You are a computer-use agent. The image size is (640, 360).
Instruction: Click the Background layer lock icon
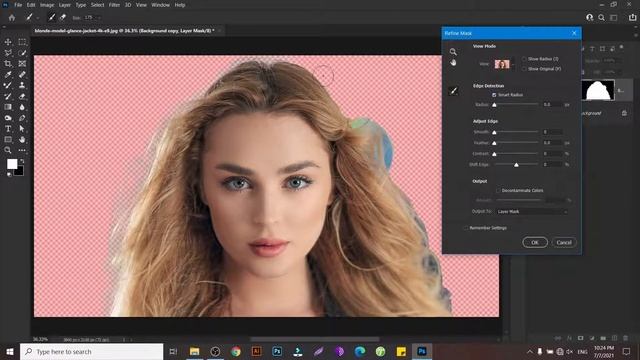[624, 113]
